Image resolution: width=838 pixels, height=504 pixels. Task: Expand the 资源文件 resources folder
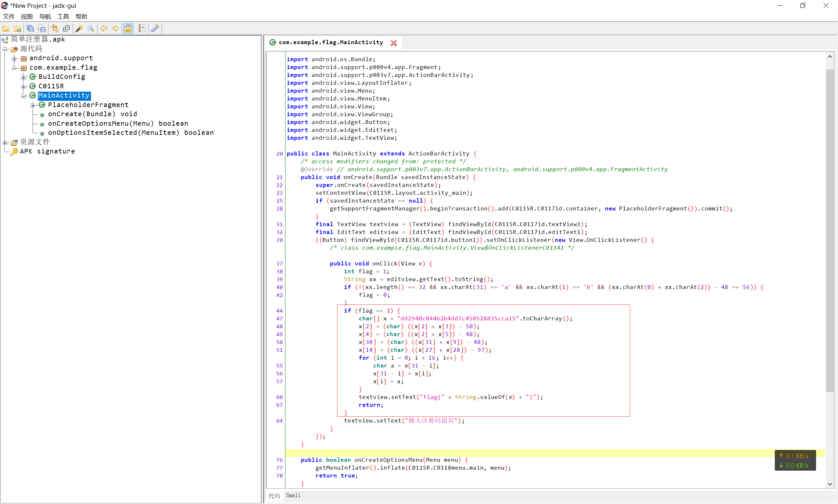pos(5,142)
